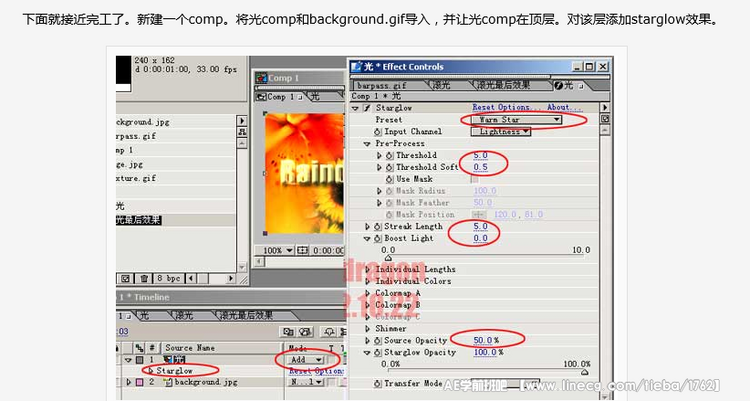
Task: Click the Boost Light stopwatch icon
Action: pos(377,238)
